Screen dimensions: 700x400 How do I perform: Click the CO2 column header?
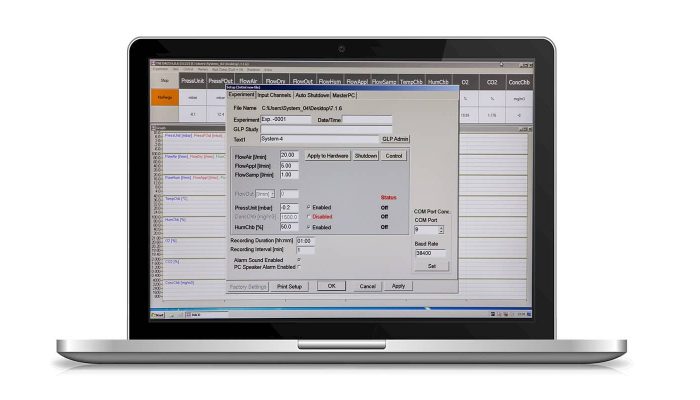492,82
